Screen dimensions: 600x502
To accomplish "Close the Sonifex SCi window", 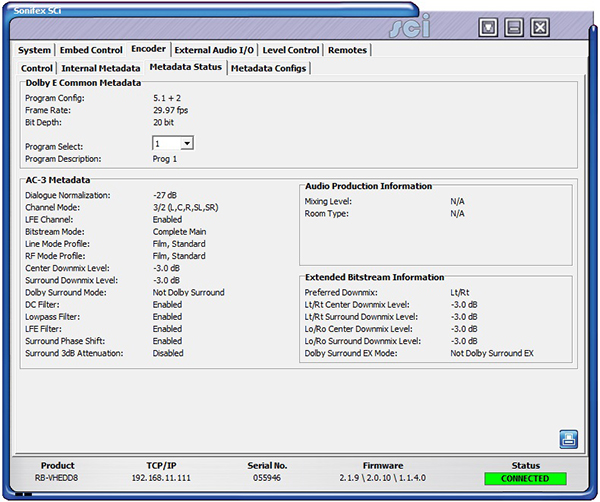I will coord(540,27).
